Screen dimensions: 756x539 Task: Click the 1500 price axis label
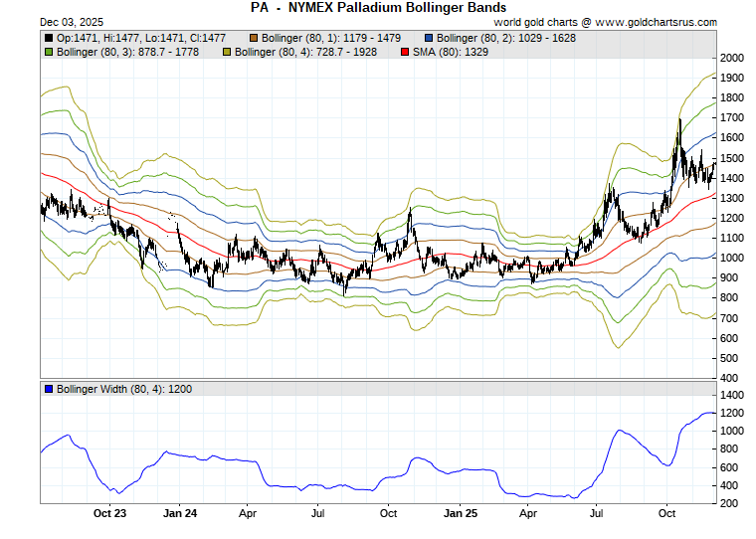(x=733, y=158)
